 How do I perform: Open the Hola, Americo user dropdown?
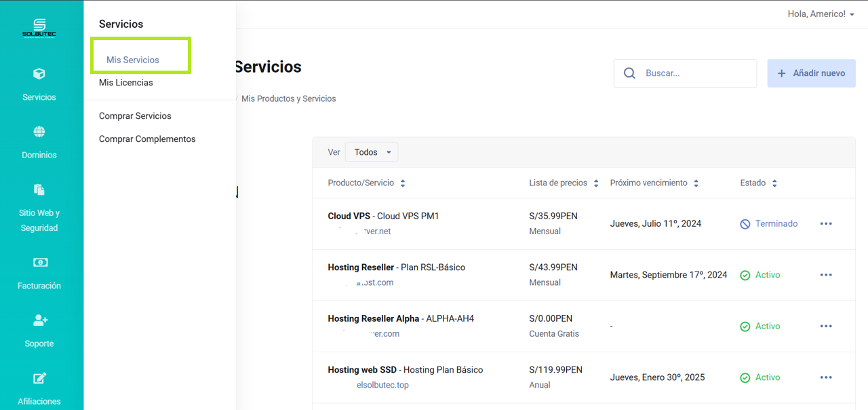point(821,14)
